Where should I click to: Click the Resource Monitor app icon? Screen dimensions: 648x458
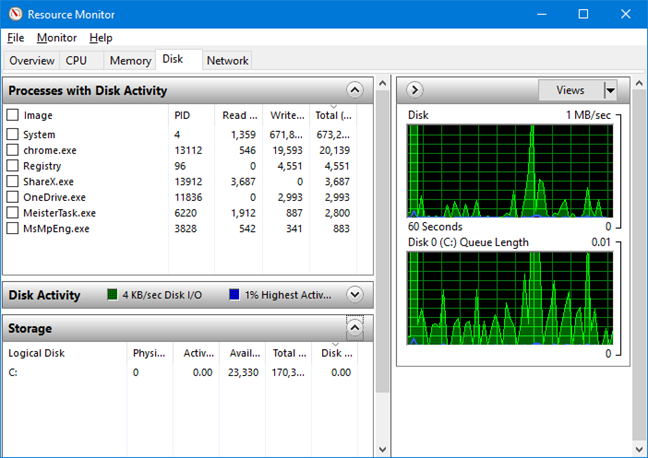click(x=16, y=14)
